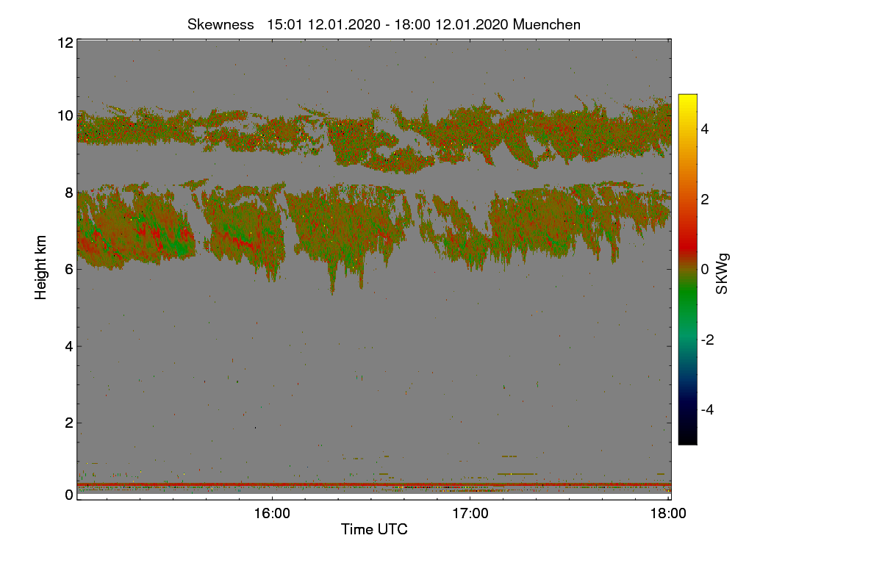The width and height of the screenshot is (882, 588).
Task: Click the colorbar tick label -2
Action: (708, 340)
